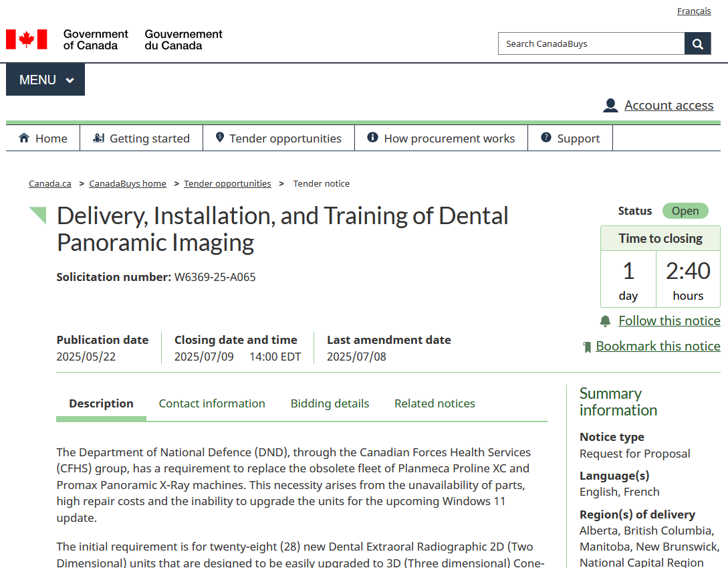Click the Government of Canada wordmark text
This screenshot has height=568, width=728.
(96, 40)
